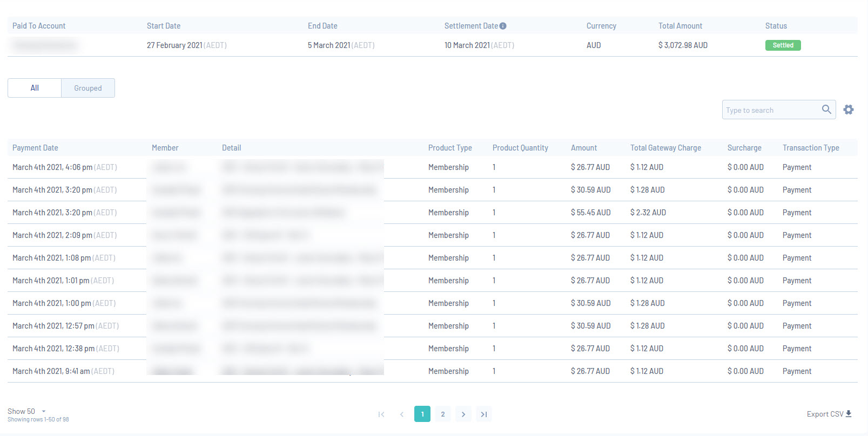The height and width of the screenshot is (436, 868).
Task: Click the Product Type column header
Action: pyautogui.click(x=450, y=148)
